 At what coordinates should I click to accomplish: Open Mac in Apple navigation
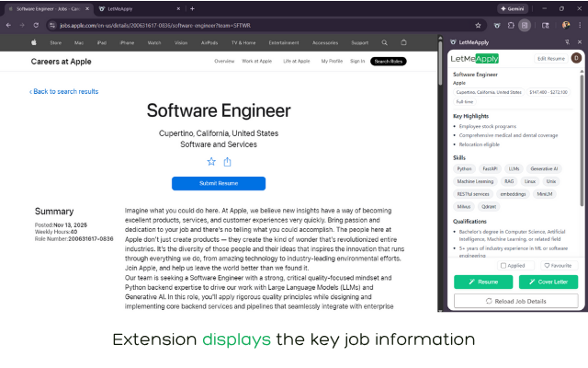click(x=79, y=43)
